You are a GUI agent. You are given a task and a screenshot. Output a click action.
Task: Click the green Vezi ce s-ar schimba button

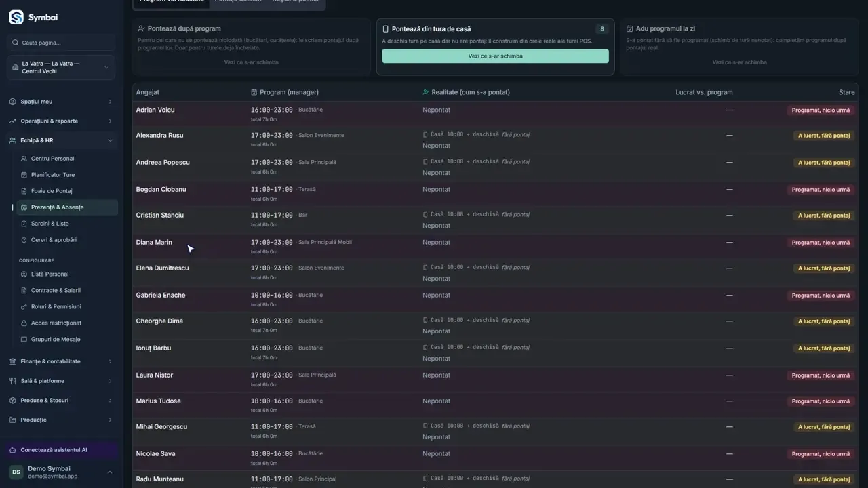tap(495, 56)
